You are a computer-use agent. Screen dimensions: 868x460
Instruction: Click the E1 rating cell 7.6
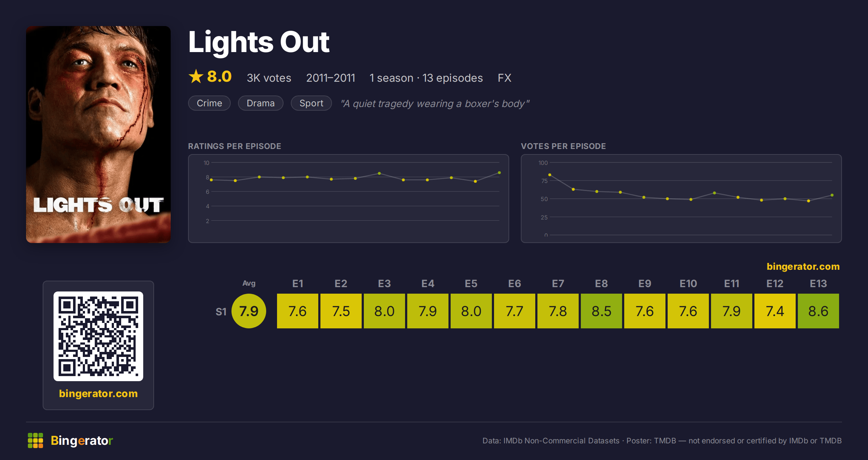coord(298,311)
